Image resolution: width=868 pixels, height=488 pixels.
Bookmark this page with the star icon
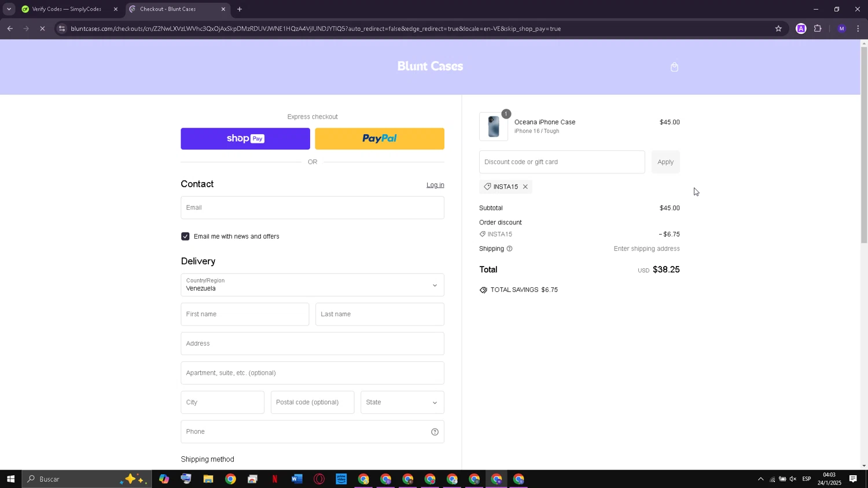tap(778, 28)
